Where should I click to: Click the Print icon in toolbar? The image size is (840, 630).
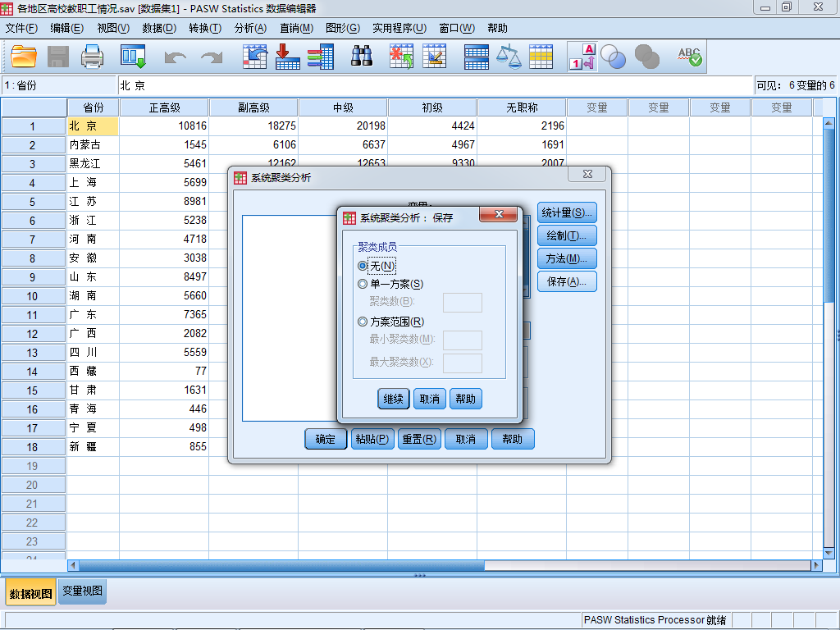92,57
